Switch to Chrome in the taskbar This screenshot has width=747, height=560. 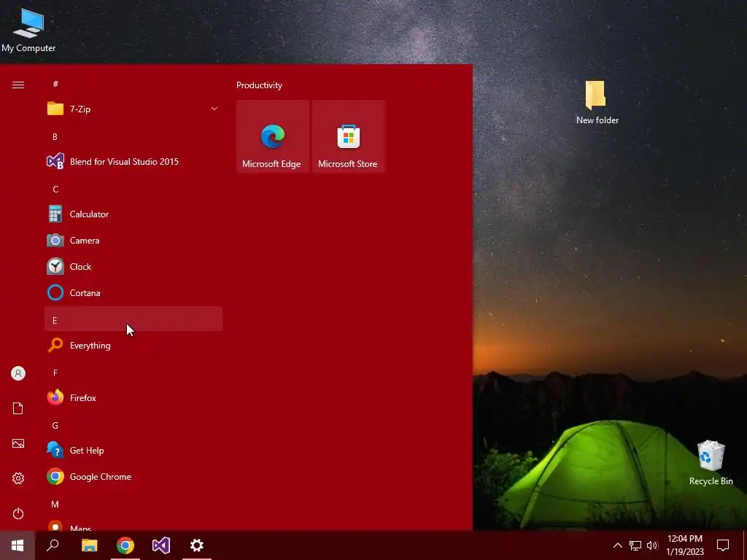[x=125, y=545]
